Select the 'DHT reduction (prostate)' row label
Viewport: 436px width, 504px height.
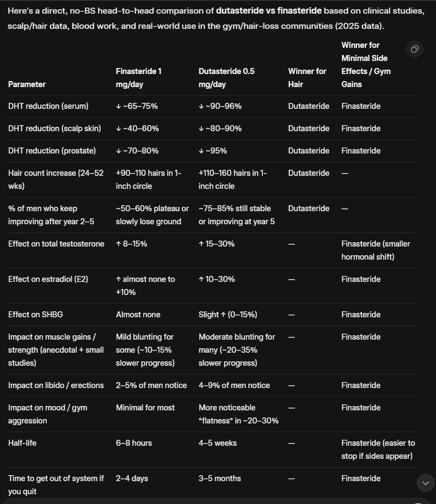pos(52,151)
